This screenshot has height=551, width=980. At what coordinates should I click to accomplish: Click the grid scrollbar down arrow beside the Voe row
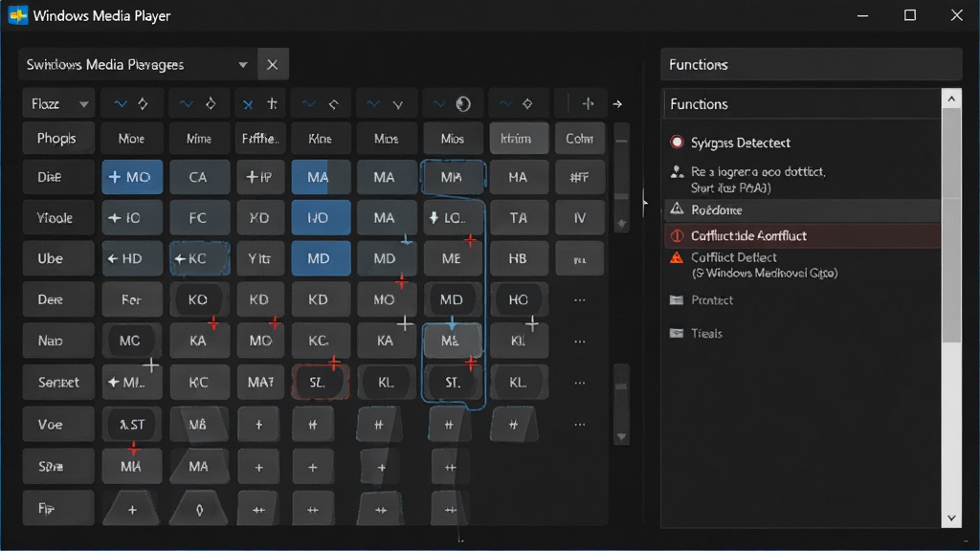[x=621, y=436]
